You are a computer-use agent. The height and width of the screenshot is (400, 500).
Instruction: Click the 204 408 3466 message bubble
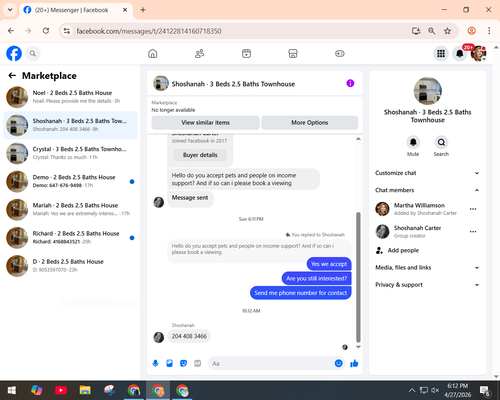pos(189,336)
